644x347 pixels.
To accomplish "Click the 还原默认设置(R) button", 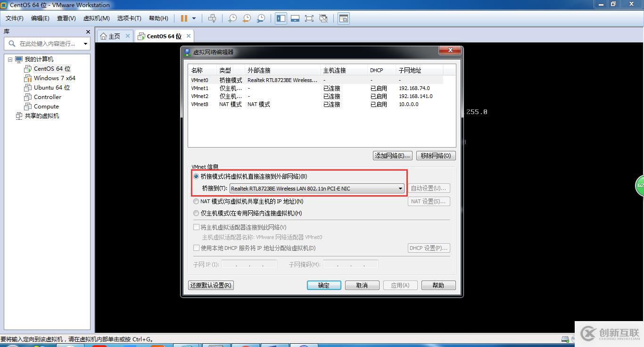I will coord(211,285).
